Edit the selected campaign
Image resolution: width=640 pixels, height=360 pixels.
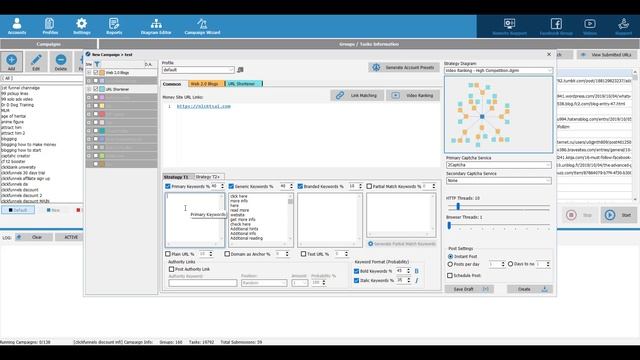[x=36, y=62]
